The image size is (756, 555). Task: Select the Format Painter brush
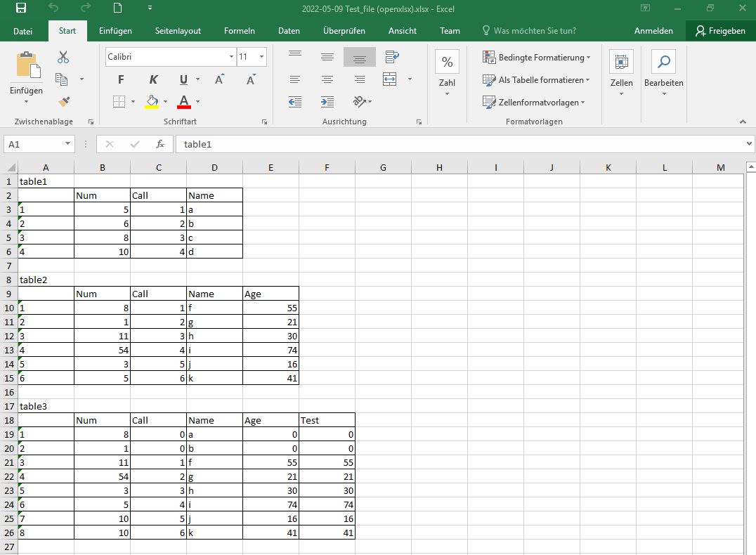pos(64,101)
